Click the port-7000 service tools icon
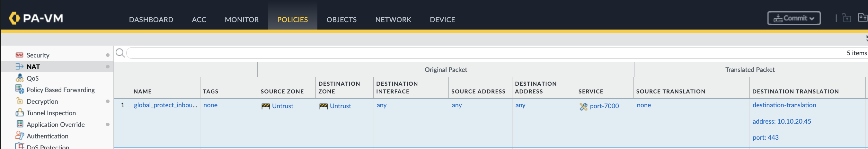 (583, 107)
